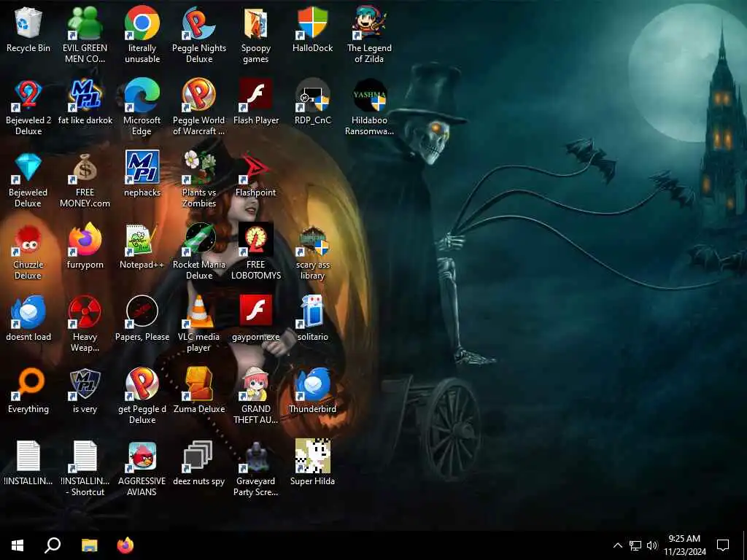Click the volume speaker tray icon
The height and width of the screenshot is (560, 747).
652,545
